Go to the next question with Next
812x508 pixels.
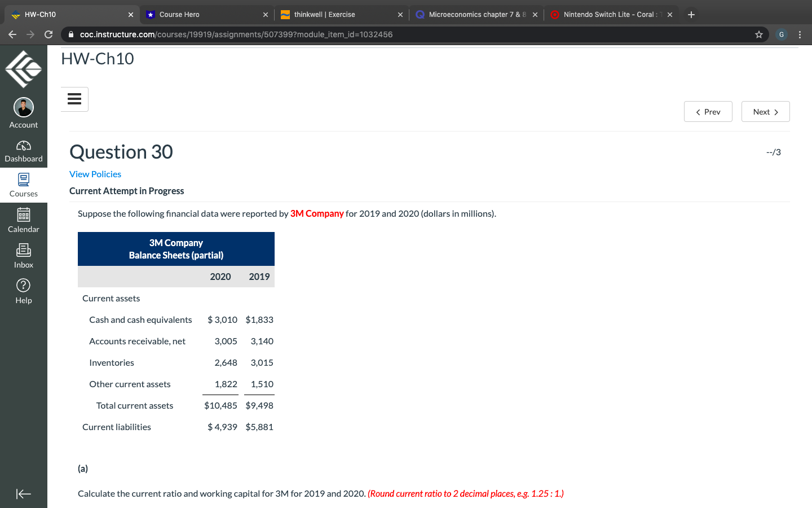click(x=765, y=111)
